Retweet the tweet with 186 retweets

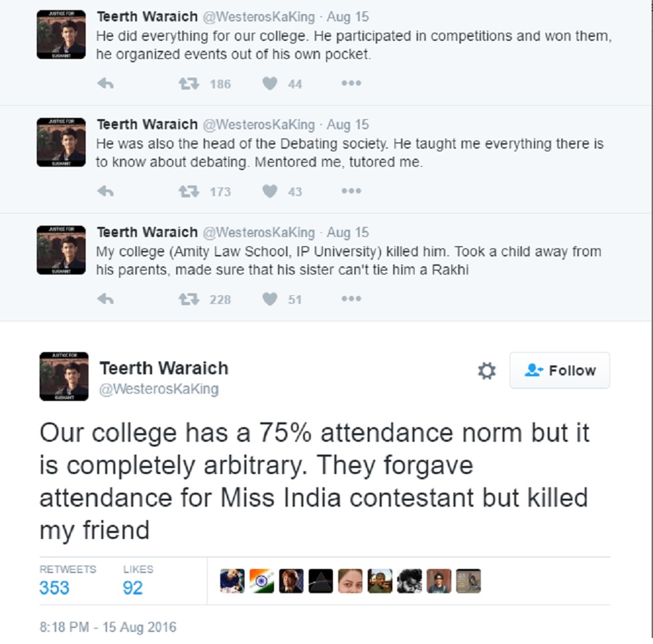(x=189, y=84)
